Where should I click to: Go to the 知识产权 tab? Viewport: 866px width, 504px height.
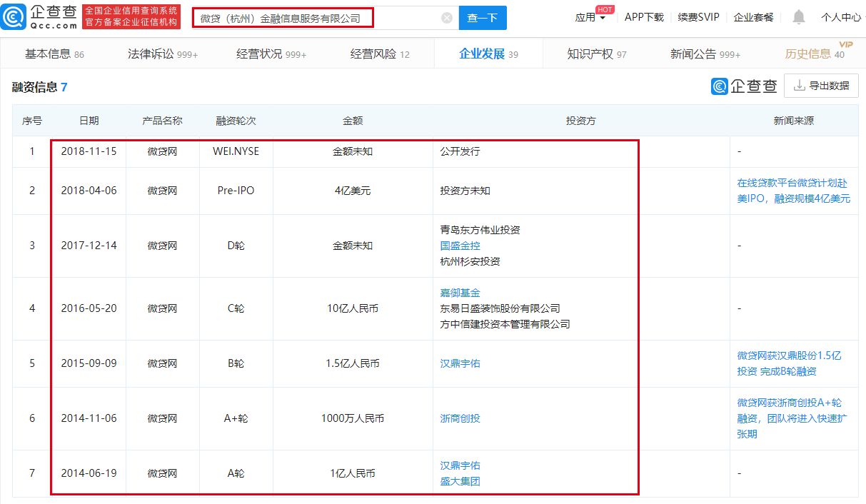tap(596, 54)
